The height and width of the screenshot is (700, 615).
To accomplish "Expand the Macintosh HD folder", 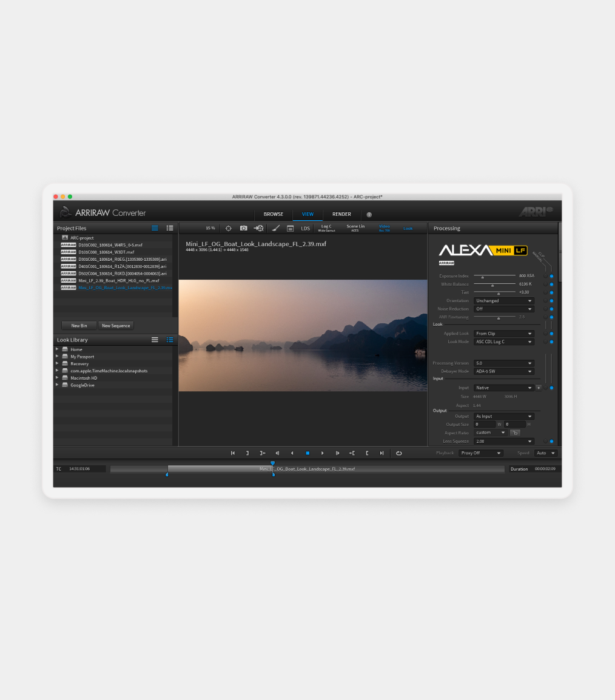I will (x=57, y=378).
